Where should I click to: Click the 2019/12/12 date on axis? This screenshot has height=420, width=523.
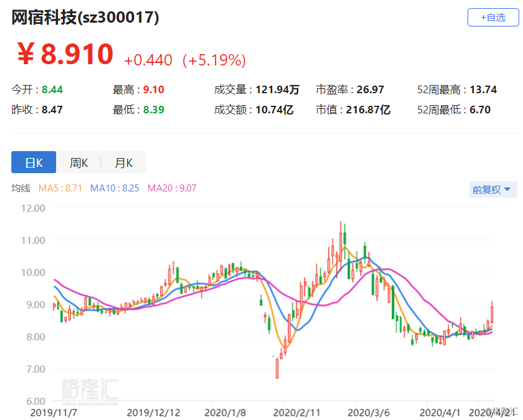coord(153,412)
